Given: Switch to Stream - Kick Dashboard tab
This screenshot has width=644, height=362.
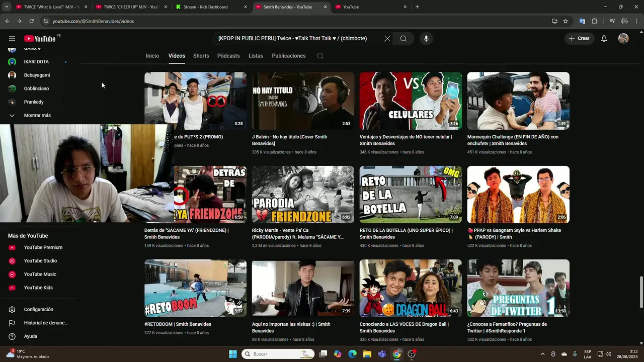Looking at the screenshot, I should [x=211, y=7].
